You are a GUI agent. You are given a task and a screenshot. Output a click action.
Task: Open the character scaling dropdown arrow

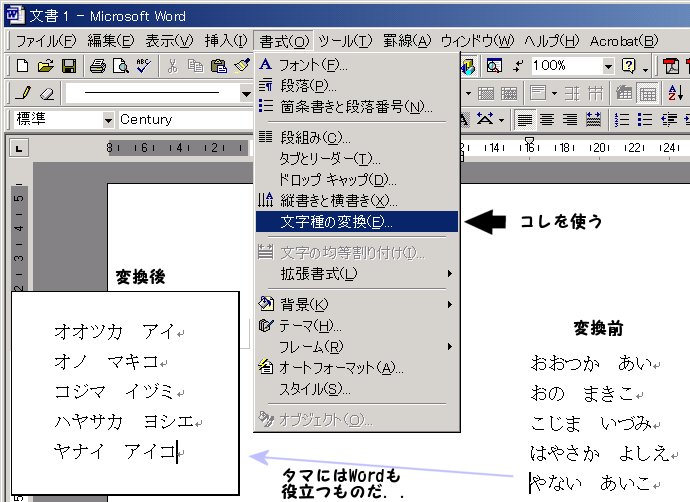pos(501,119)
